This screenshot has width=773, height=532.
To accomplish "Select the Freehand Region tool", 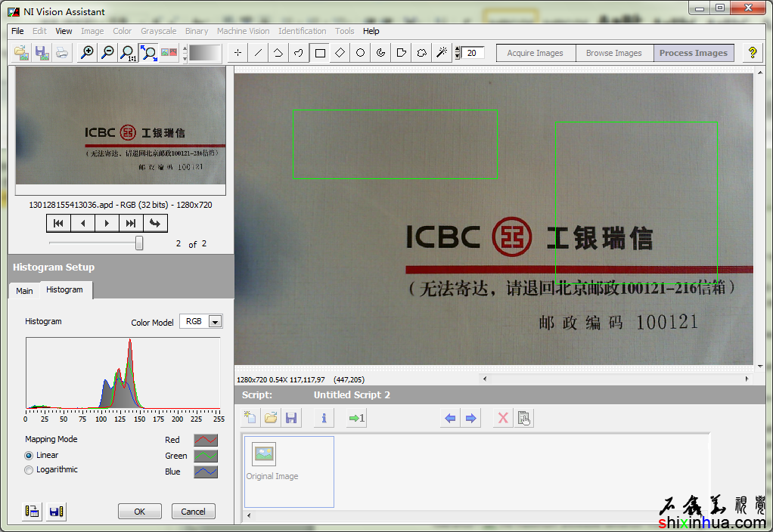I will point(421,53).
